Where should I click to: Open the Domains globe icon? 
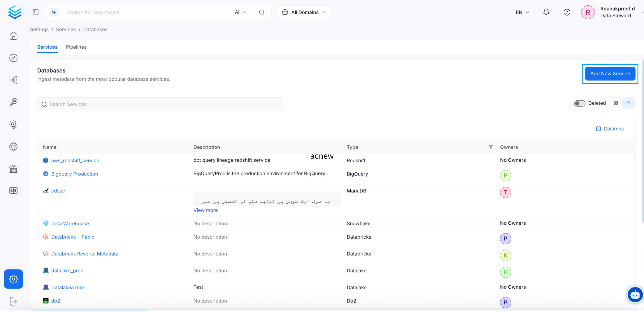13,147
